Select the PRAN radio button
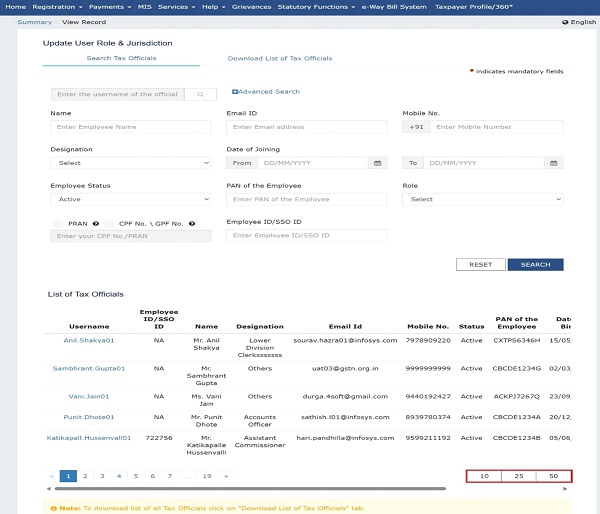The width and height of the screenshot is (600, 514). pos(58,224)
